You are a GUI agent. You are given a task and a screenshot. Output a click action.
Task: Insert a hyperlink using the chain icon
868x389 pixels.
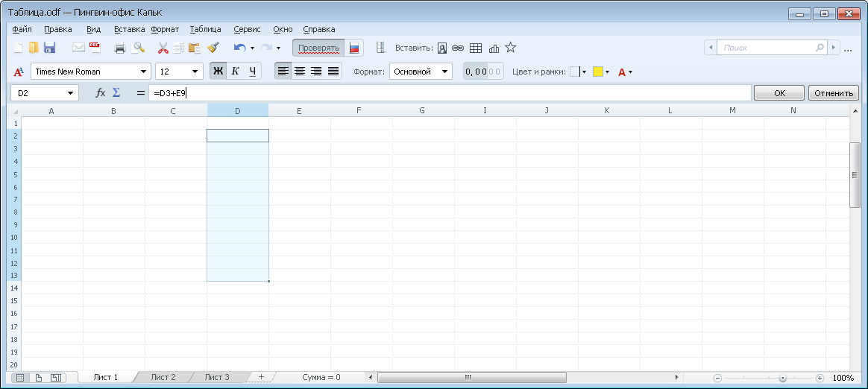click(458, 48)
